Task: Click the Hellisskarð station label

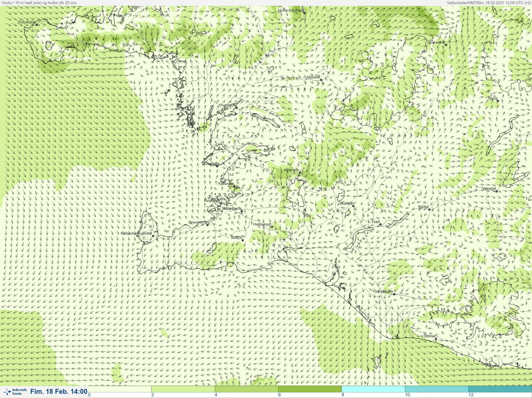Action: point(262,224)
